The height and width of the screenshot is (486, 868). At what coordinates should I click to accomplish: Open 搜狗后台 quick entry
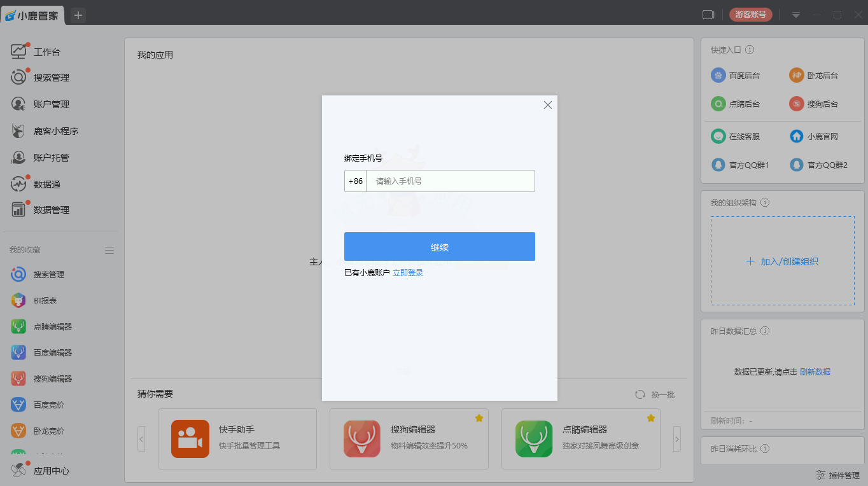click(813, 104)
